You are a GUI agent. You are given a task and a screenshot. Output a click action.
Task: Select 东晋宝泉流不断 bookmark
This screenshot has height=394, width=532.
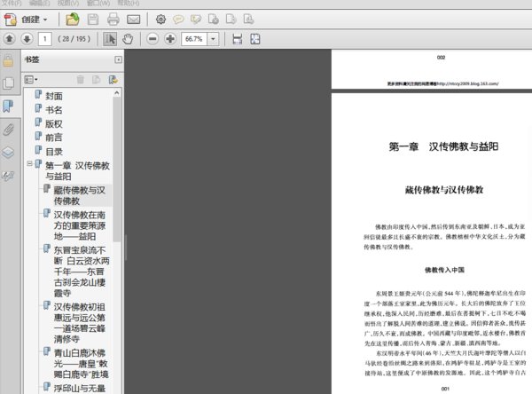pos(82,272)
